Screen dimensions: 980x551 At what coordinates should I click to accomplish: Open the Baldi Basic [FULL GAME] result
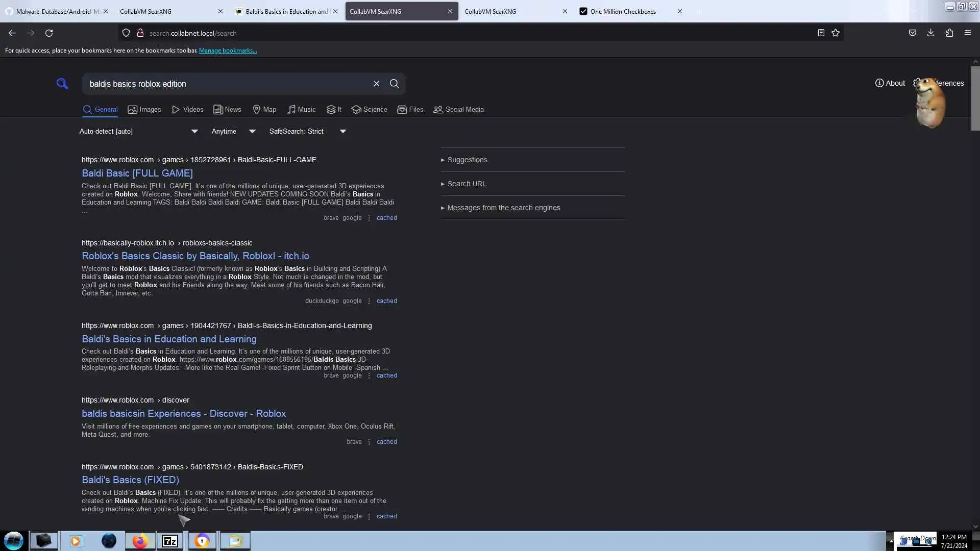click(137, 173)
